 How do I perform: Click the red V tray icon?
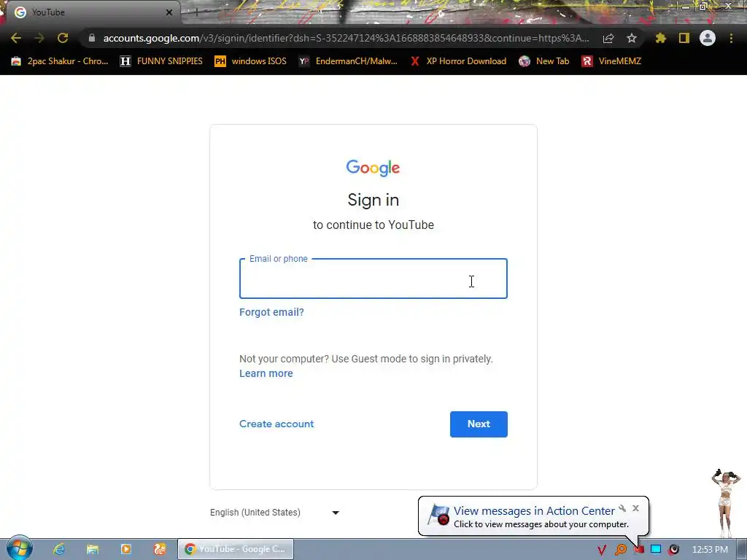click(x=602, y=550)
